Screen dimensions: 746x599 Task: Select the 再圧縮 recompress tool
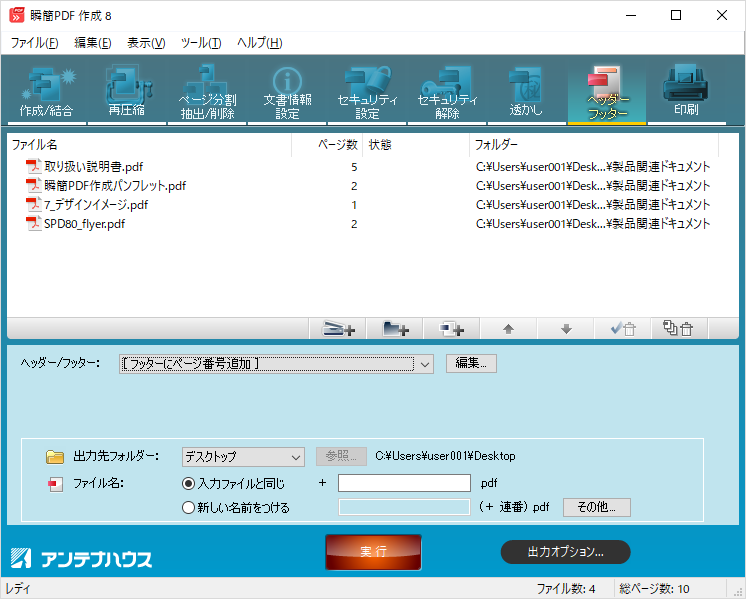[x=127, y=92]
